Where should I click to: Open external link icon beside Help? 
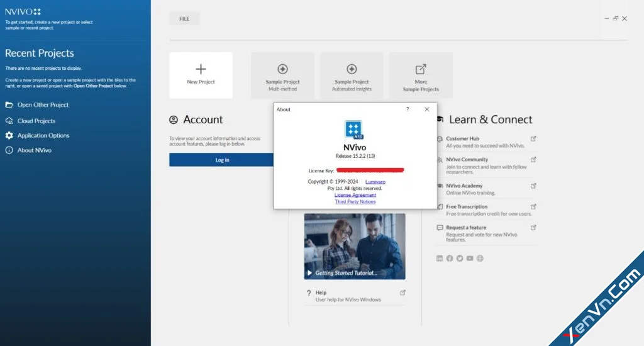402,293
